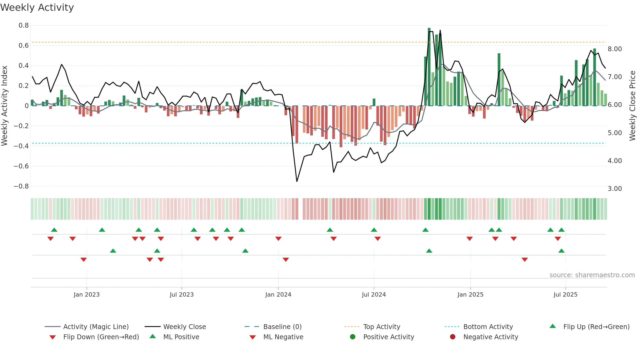
Task: Click the '0.4' left axis tick label
Action: click(x=24, y=66)
